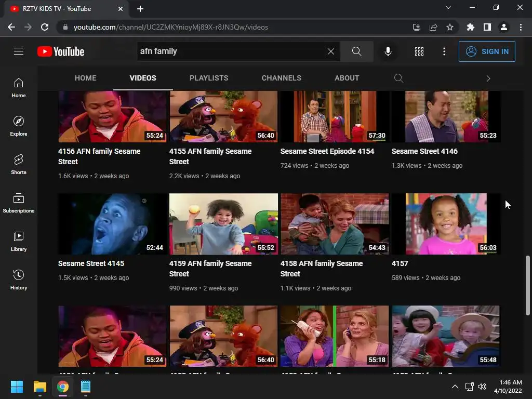The width and height of the screenshot is (532, 399).
Task: Switch to the ABOUT tab
Action: tap(347, 78)
